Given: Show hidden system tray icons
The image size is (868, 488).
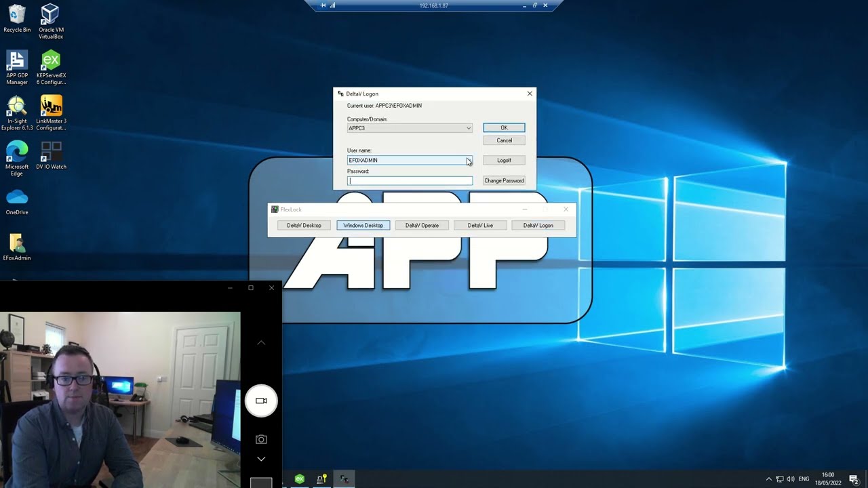Looking at the screenshot, I should (768, 479).
